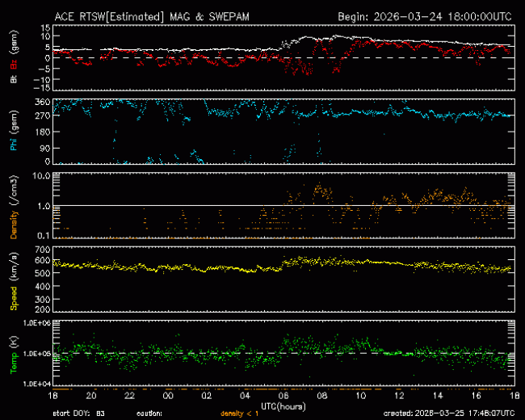This screenshot has height=420, width=525.
Task: Click the '08' hour tick label
Action: 322,396
